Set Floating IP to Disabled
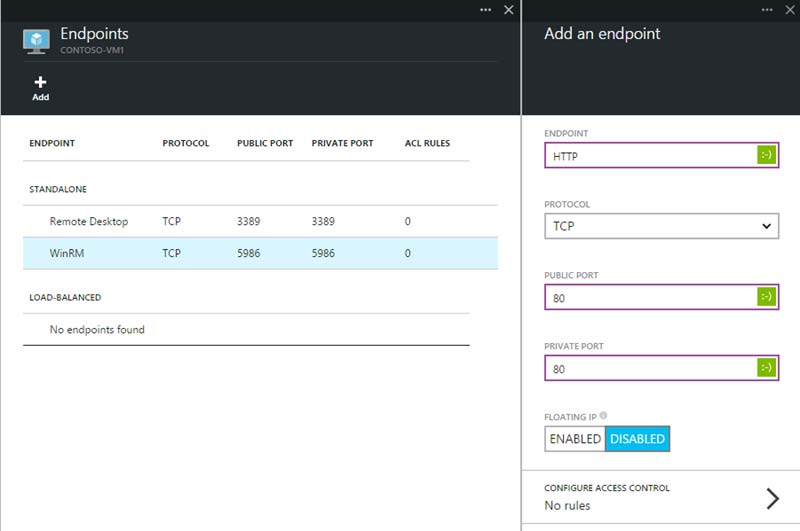The image size is (800, 531). [637, 439]
